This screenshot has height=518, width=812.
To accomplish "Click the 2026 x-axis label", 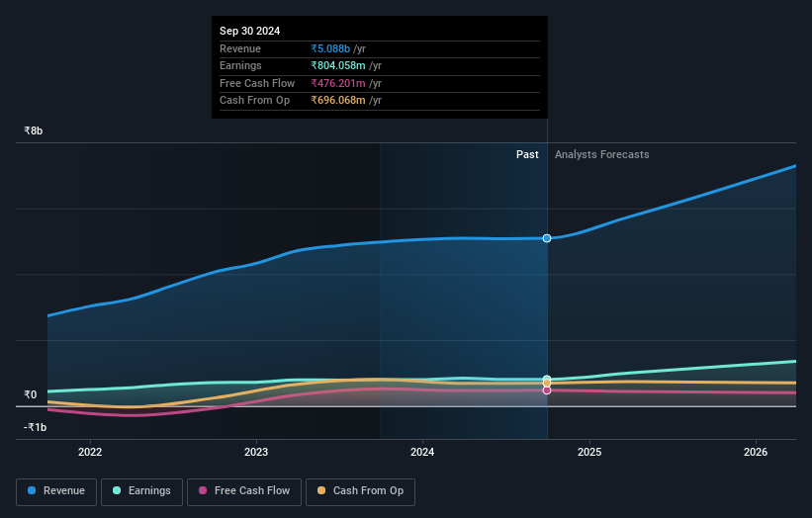I will pos(756,453).
